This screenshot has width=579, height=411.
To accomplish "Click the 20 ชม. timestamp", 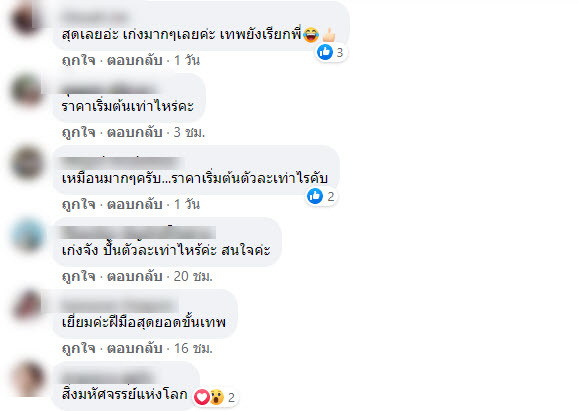I will 193,276.
